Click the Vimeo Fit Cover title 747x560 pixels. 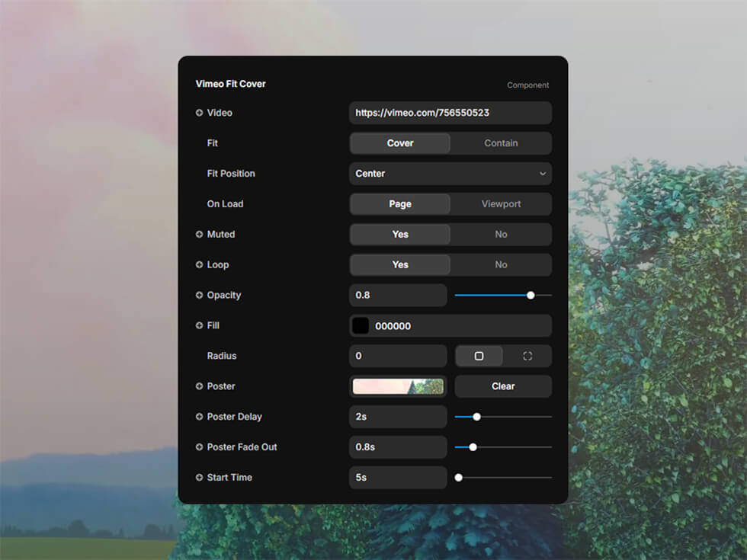230,84
